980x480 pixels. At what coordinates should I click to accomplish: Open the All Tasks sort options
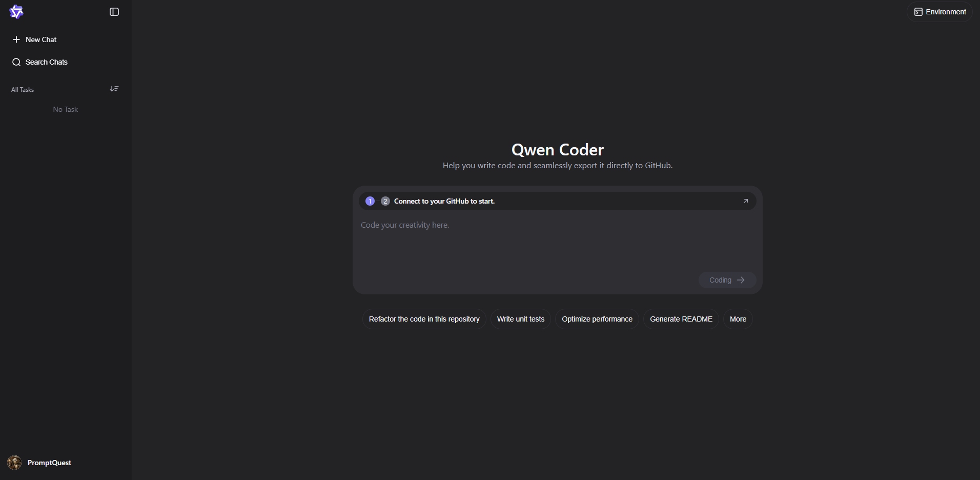coord(114,89)
